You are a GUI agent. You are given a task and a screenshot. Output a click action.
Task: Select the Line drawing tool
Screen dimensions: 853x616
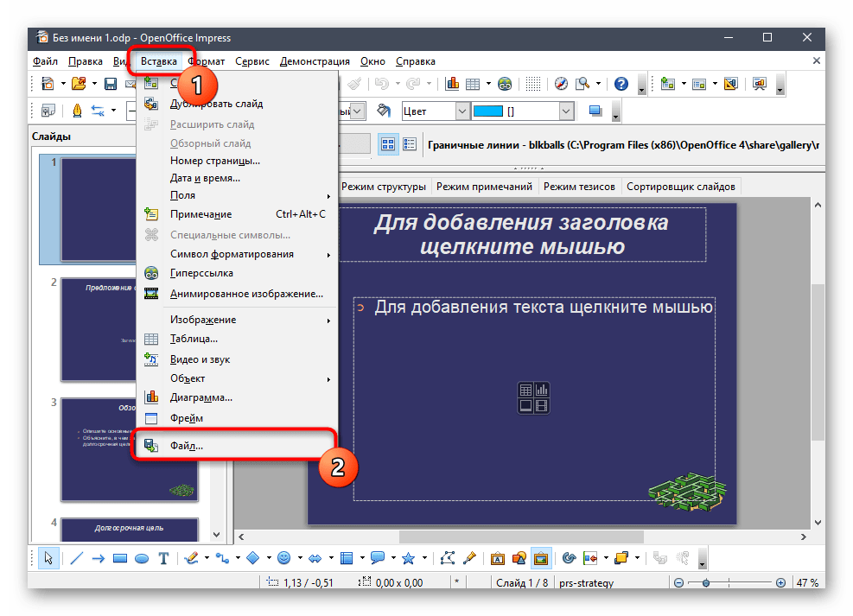point(77,558)
